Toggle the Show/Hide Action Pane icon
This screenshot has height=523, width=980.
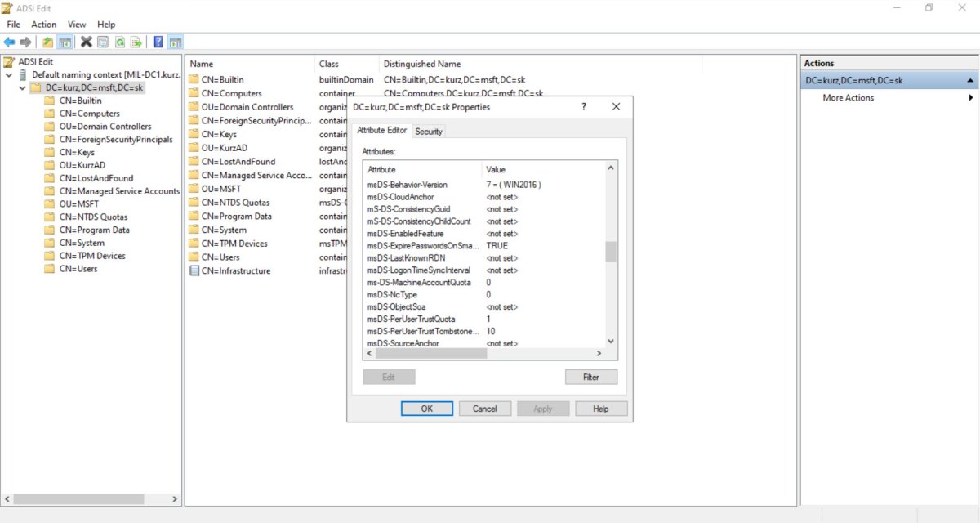(x=175, y=42)
